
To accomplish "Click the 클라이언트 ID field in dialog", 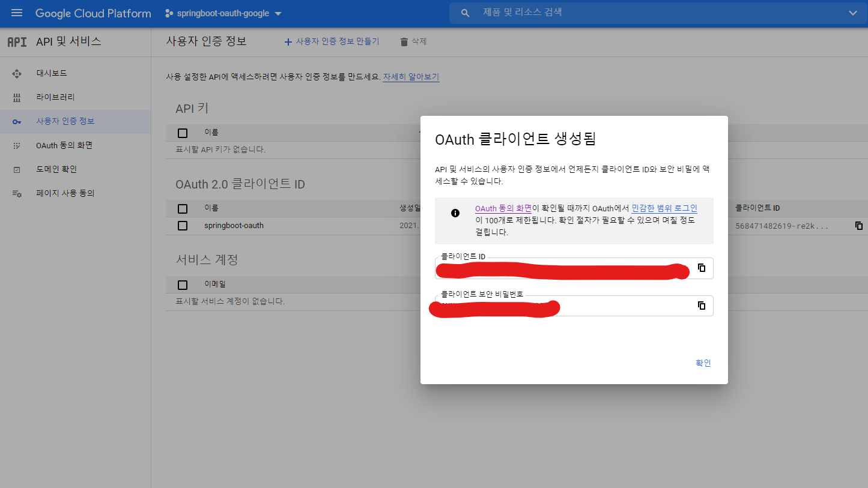I will 574,268.
